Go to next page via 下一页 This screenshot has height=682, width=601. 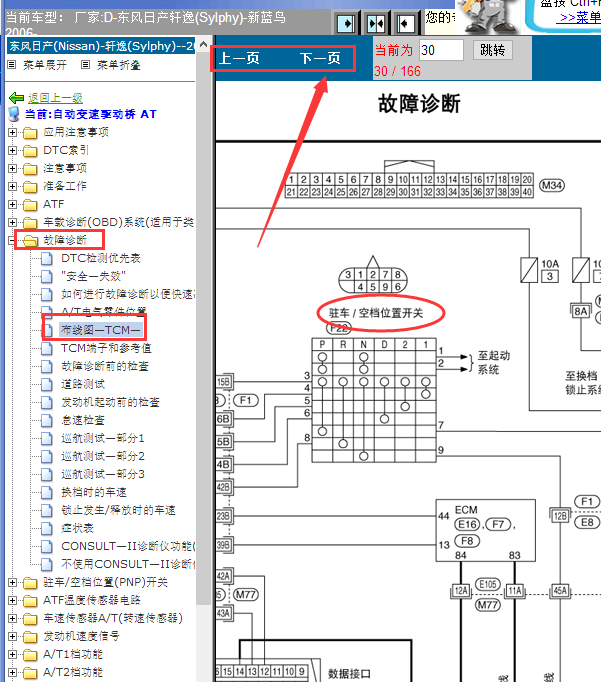pyautogui.click(x=320, y=58)
